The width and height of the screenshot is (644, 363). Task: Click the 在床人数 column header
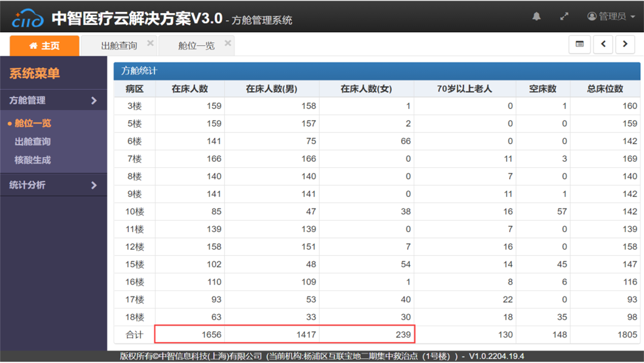coord(190,89)
